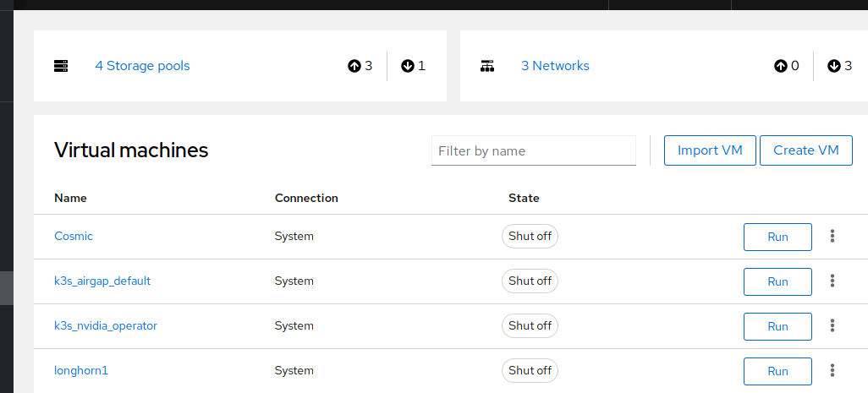Open the 4 Storage pools link
The width and height of the screenshot is (868, 393).
click(142, 66)
